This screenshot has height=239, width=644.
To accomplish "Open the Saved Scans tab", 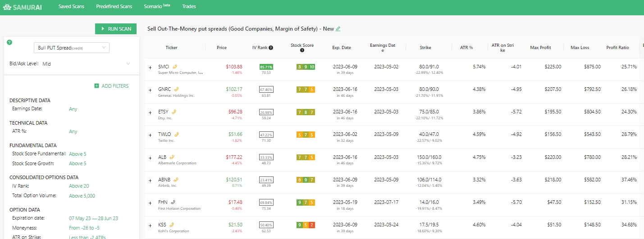I will pos(71,7).
